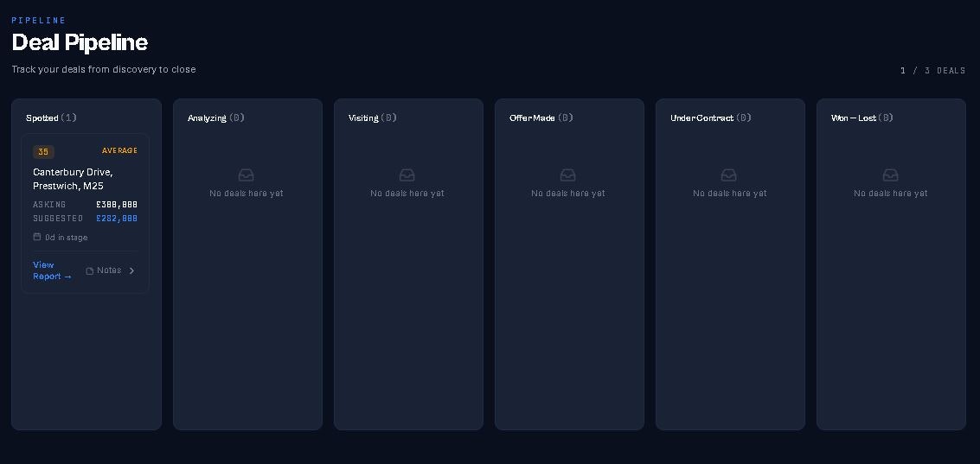Image resolution: width=980 pixels, height=464 pixels.
Task: Click the PIPELINE label above the heading
Action: click(39, 20)
